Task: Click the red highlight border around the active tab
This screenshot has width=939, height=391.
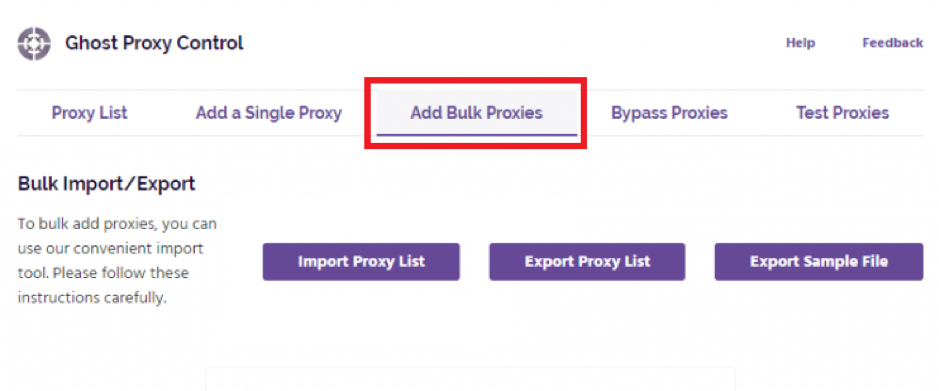Action: [475, 80]
